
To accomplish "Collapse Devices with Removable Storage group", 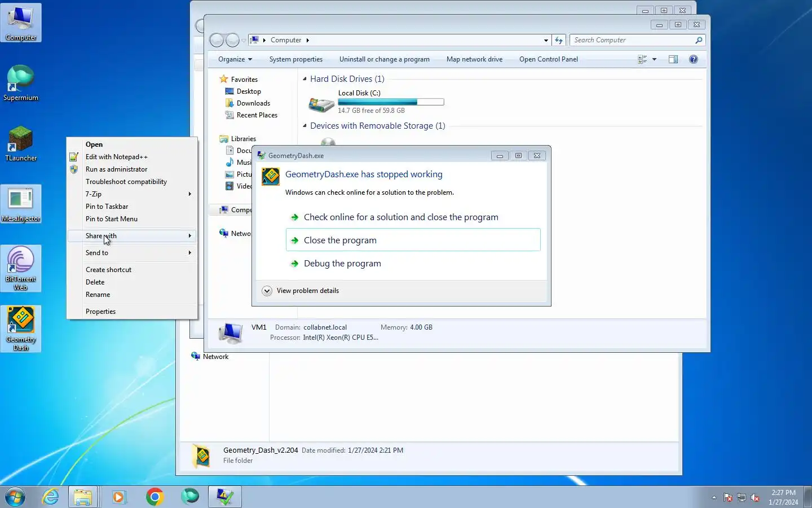I will (305, 126).
